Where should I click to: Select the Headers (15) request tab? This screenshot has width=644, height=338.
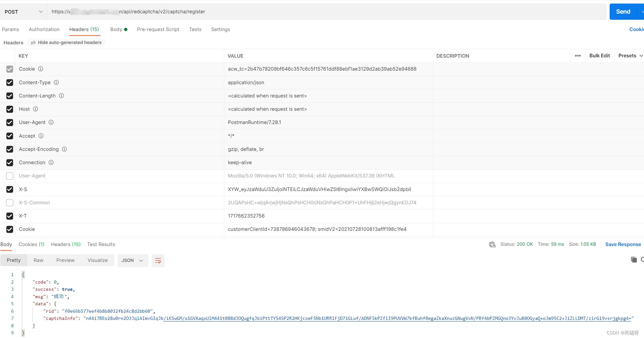tap(84, 29)
